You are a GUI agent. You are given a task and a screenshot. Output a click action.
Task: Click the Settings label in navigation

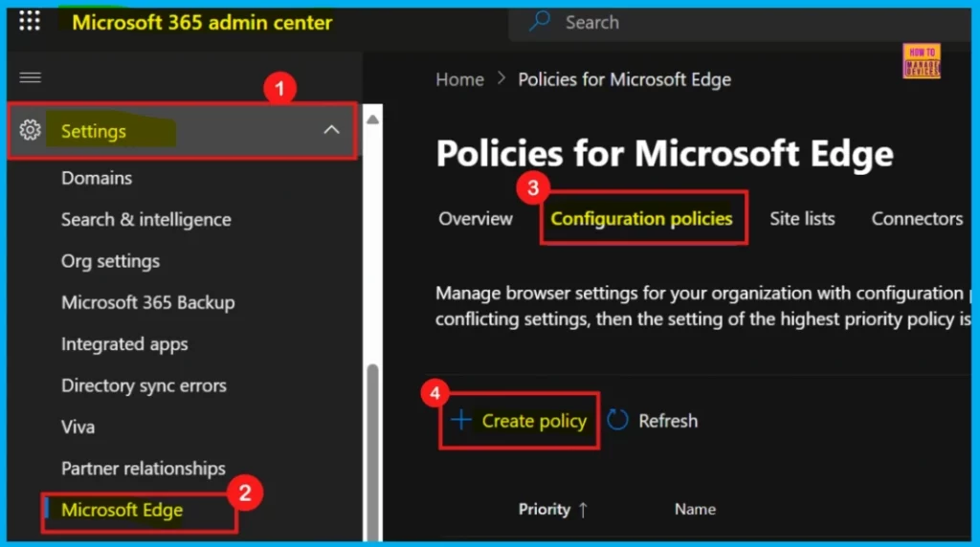click(x=94, y=131)
